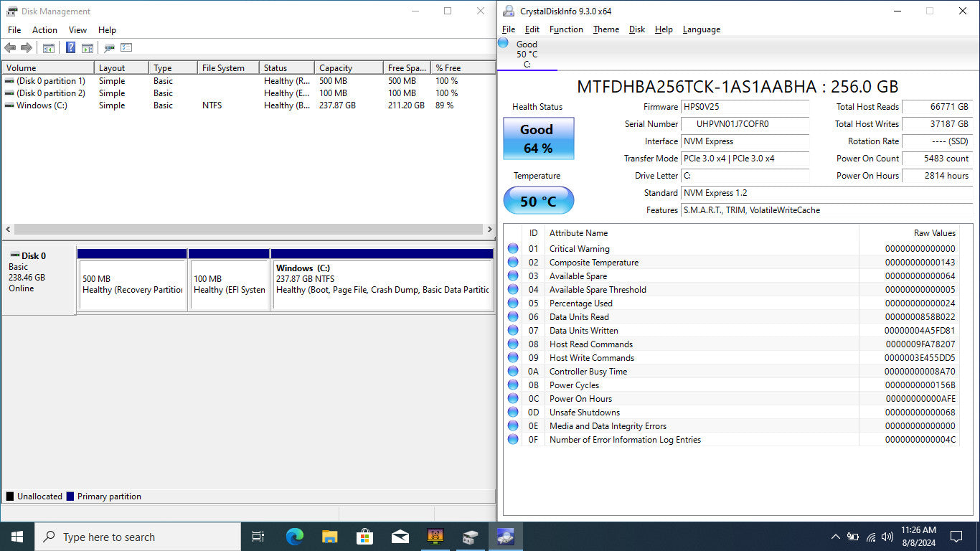This screenshot has height=551, width=980.
Task: Open the Function menu in CrystalDiskInfo
Action: pyautogui.click(x=566, y=29)
